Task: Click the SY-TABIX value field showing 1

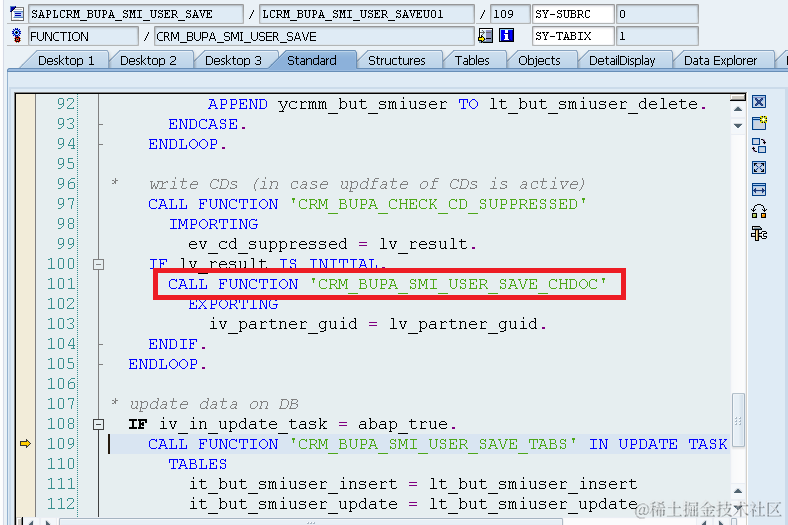Action: point(657,36)
